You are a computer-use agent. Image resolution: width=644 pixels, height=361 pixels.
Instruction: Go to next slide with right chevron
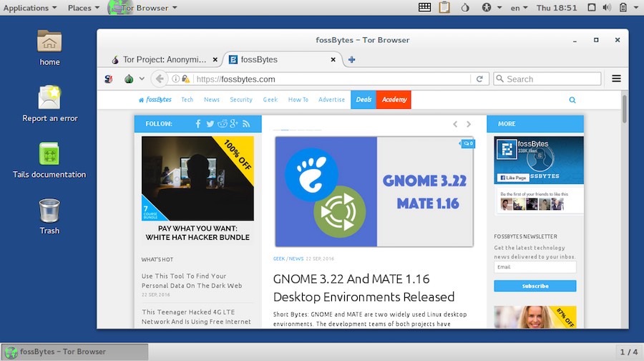tap(468, 124)
